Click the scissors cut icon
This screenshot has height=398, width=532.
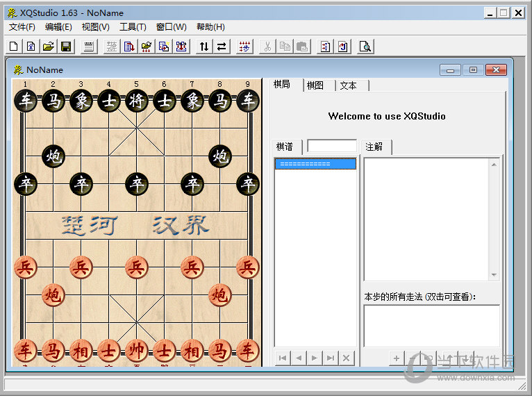pos(267,46)
